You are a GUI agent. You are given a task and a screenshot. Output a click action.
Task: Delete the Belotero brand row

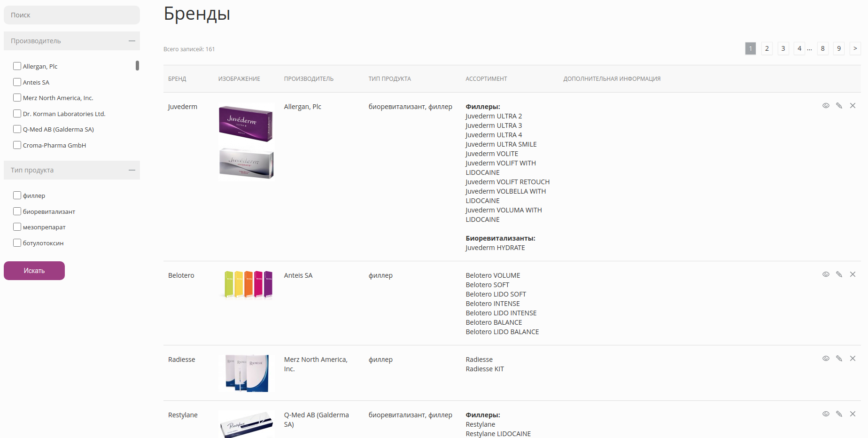[x=852, y=274]
